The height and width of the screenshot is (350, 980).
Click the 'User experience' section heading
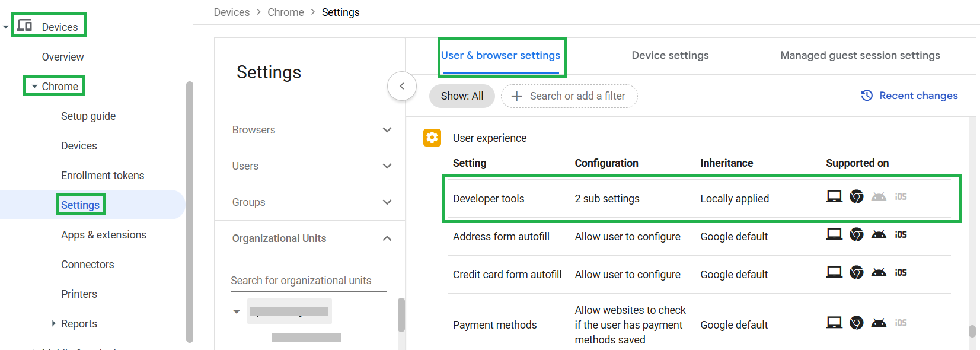(x=490, y=138)
